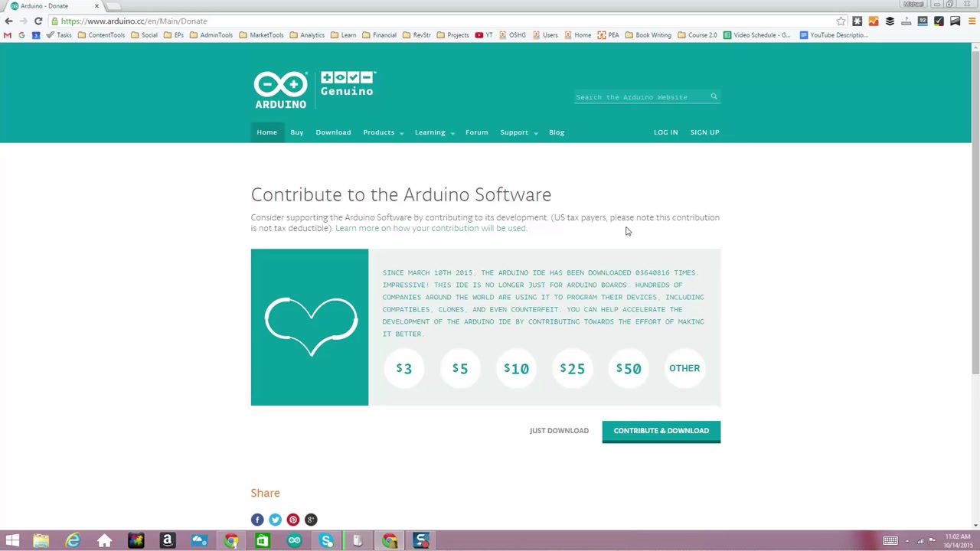
Task: Click LOG IN link
Action: tap(665, 132)
